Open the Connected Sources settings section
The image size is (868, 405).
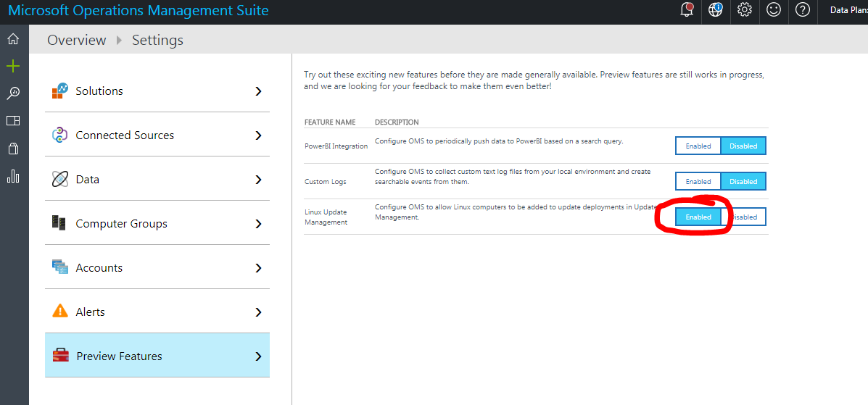(157, 135)
